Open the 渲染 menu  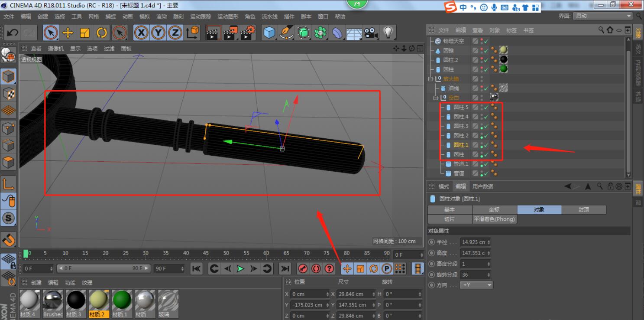[162, 16]
